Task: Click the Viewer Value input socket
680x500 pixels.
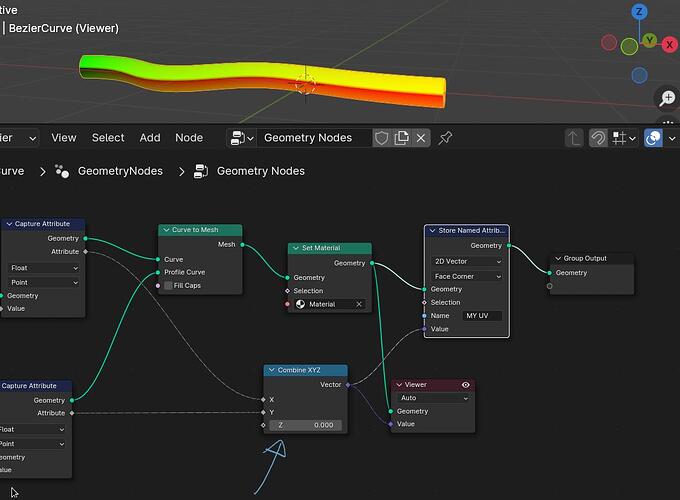Action: (x=391, y=424)
